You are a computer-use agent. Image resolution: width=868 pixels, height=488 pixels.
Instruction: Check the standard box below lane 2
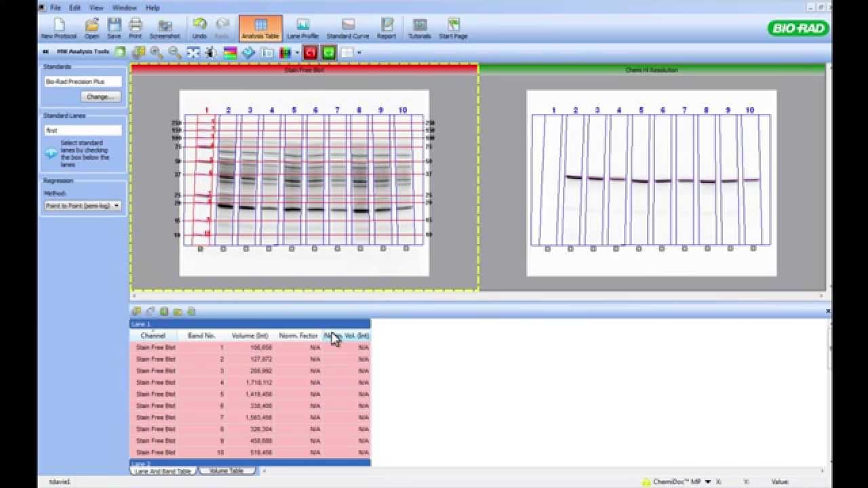tap(223, 249)
